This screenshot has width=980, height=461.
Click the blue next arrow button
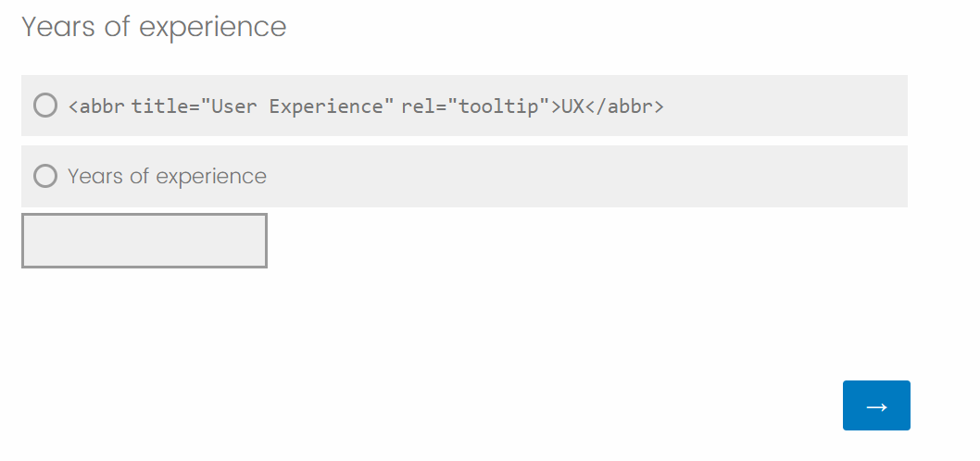pyautogui.click(x=876, y=405)
